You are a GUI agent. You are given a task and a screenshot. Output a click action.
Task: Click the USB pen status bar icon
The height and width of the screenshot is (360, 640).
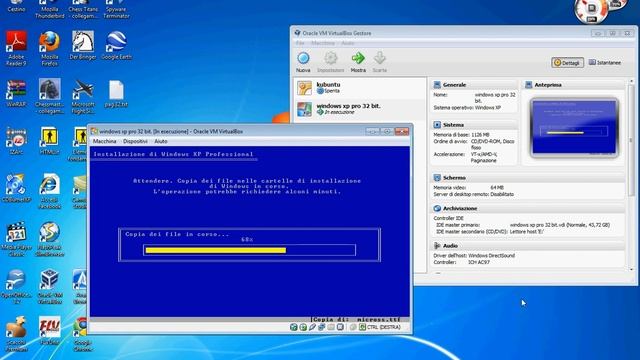click(x=312, y=327)
